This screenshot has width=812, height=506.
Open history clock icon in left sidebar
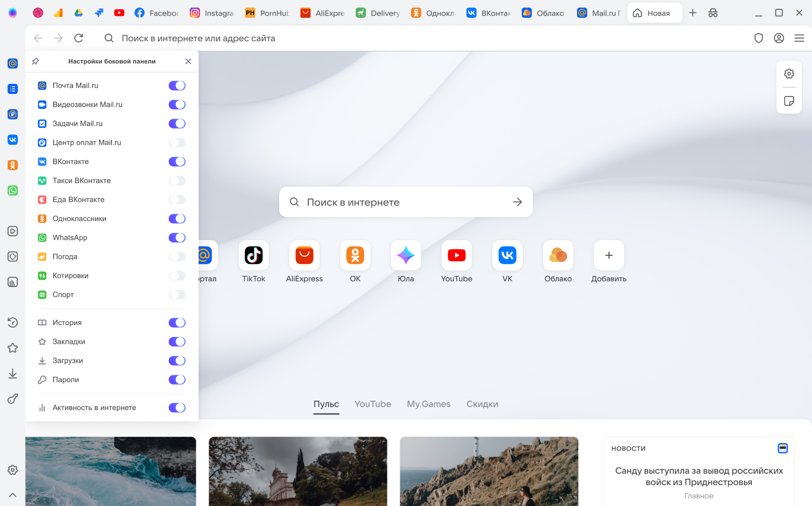pyautogui.click(x=13, y=322)
